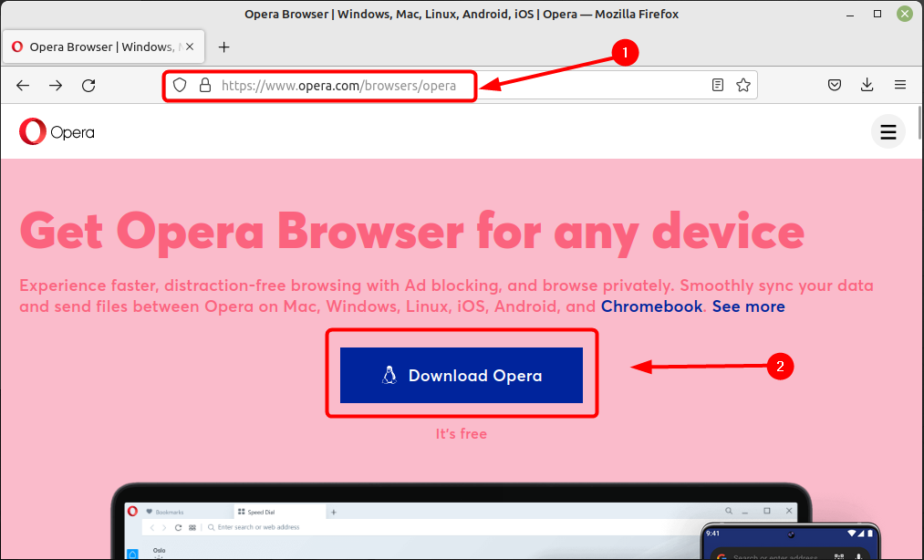Go forward one page

click(x=56, y=86)
